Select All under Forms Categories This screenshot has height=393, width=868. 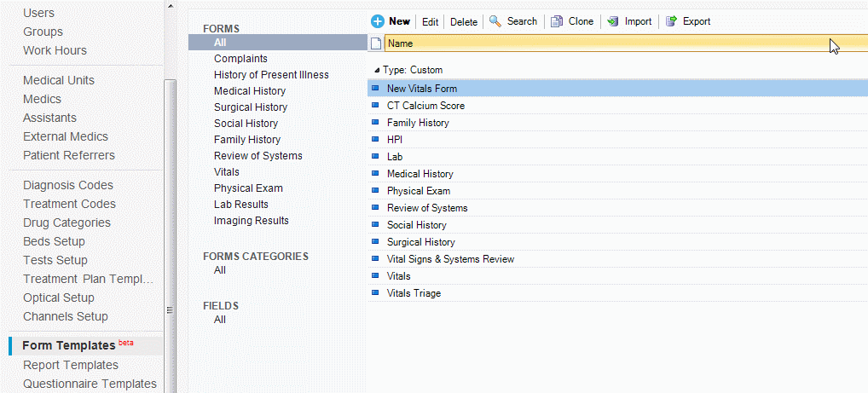click(220, 270)
